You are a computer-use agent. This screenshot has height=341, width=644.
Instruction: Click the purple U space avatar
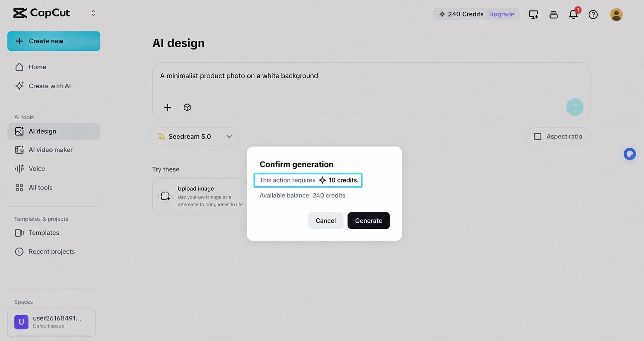coord(21,322)
